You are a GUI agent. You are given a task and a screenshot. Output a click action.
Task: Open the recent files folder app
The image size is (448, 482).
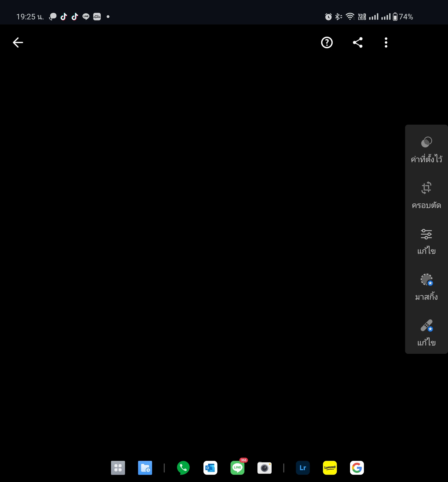tap(145, 468)
